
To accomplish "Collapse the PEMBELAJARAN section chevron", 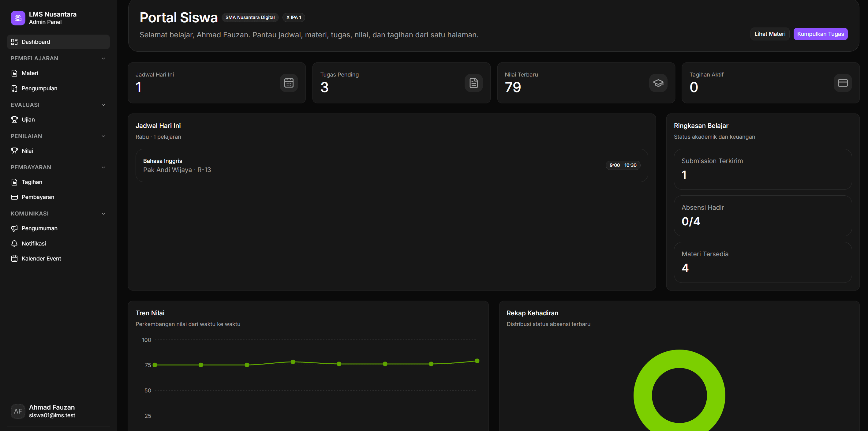I will (x=103, y=58).
